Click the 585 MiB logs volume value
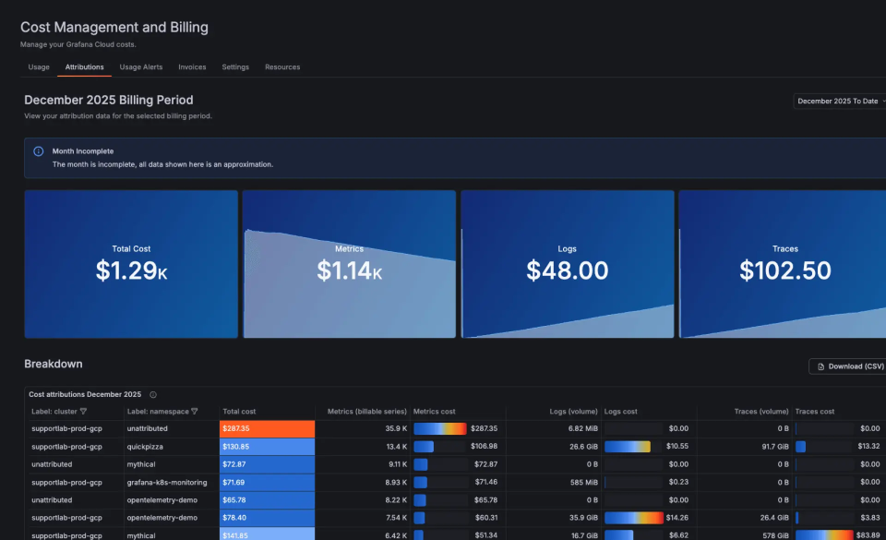This screenshot has height=540, width=886. (584, 482)
